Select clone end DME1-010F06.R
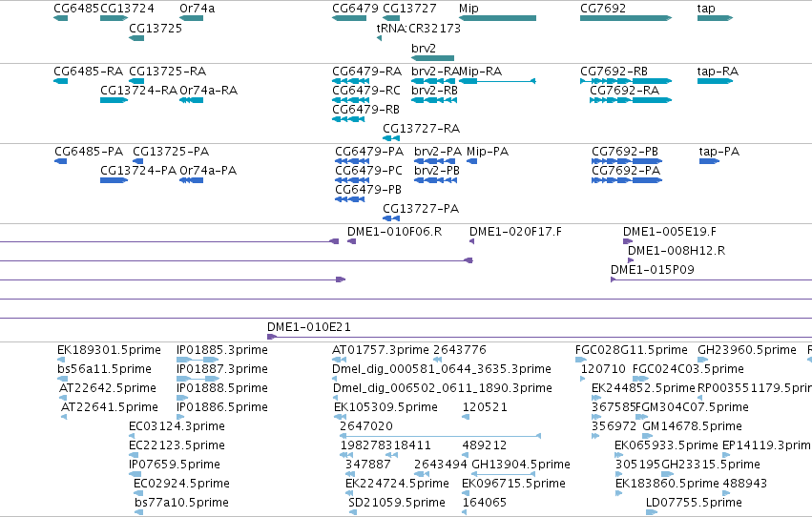The width and height of the screenshot is (812, 517). [352, 241]
